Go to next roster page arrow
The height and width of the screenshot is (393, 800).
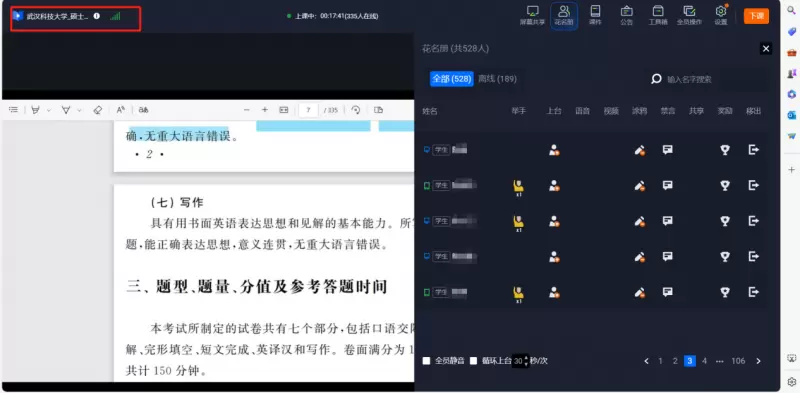[758, 361]
